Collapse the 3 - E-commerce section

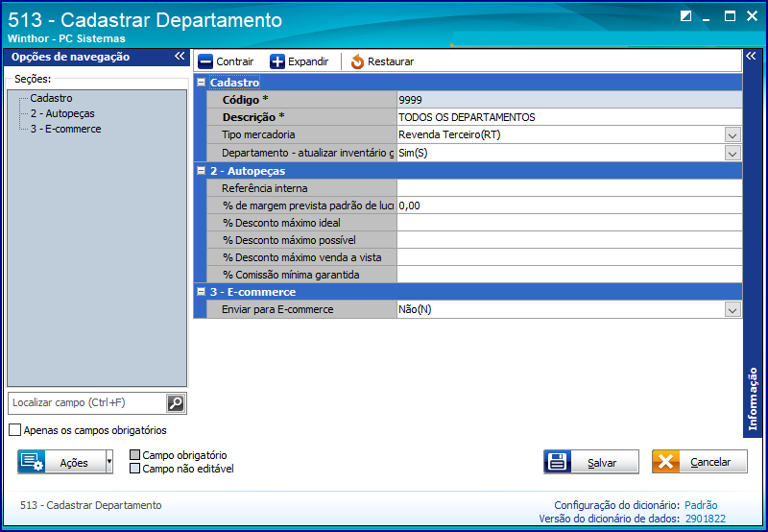201,292
